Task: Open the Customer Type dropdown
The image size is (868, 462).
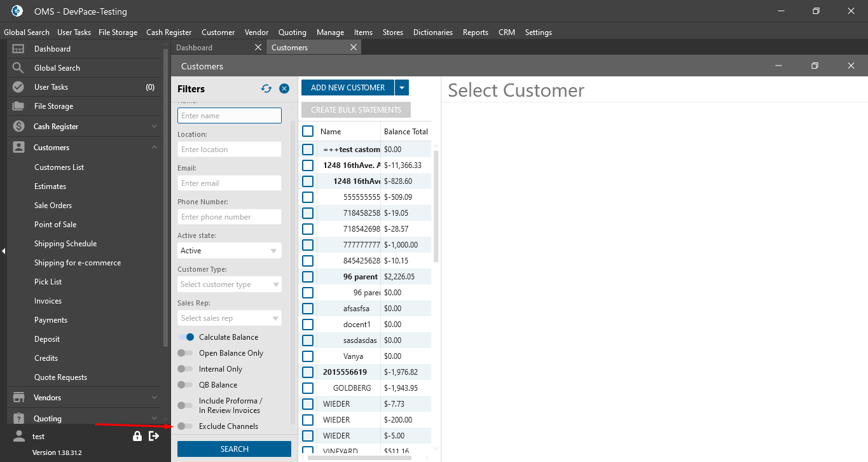Action: pyautogui.click(x=229, y=284)
